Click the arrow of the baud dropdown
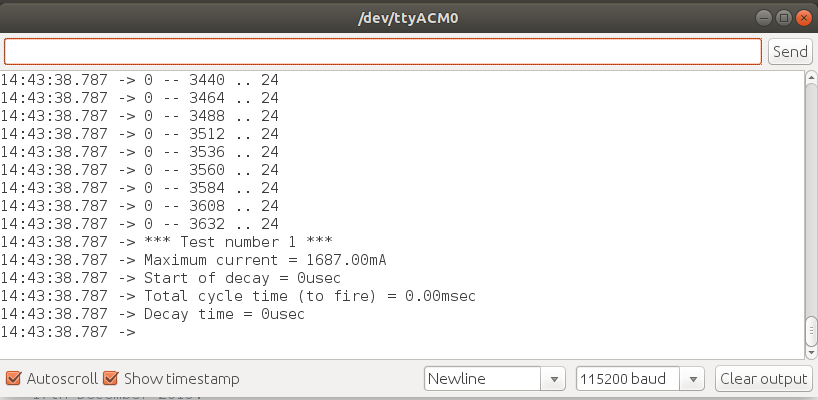 [696, 379]
